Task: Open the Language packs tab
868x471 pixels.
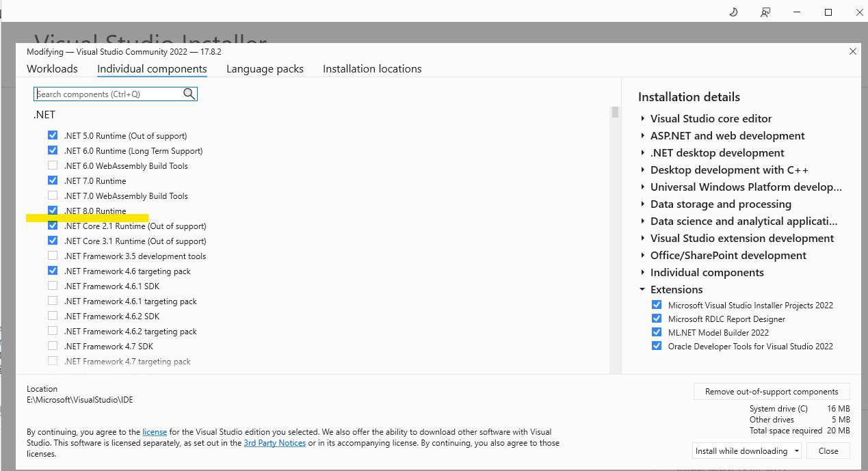Action: [265, 69]
